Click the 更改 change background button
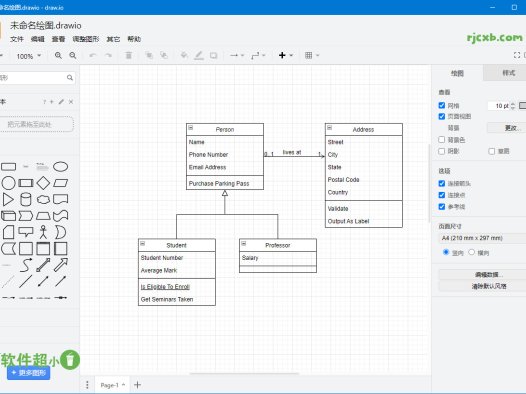Image resolution: width=526 pixels, height=394 pixels. tap(507, 128)
